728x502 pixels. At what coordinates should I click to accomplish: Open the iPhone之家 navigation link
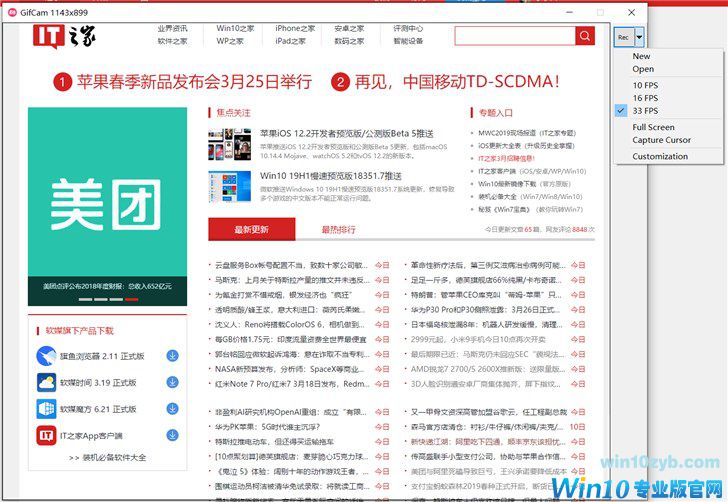point(295,28)
